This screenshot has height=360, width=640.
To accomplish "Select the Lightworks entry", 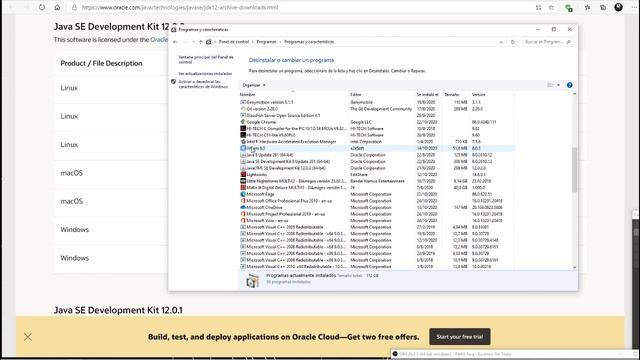I will click(x=377, y=174).
